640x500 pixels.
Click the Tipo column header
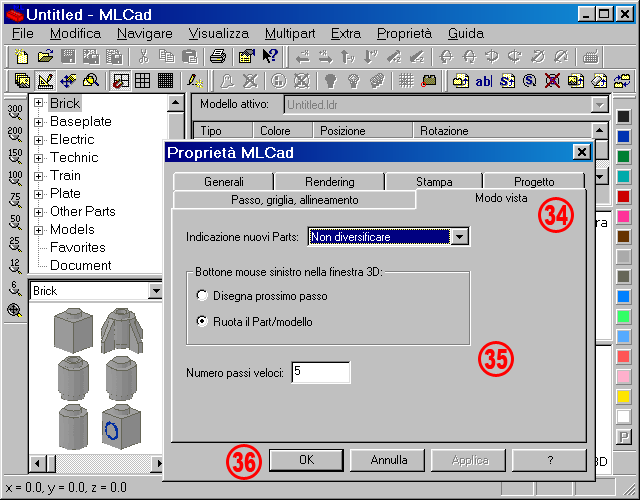coord(222,131)
